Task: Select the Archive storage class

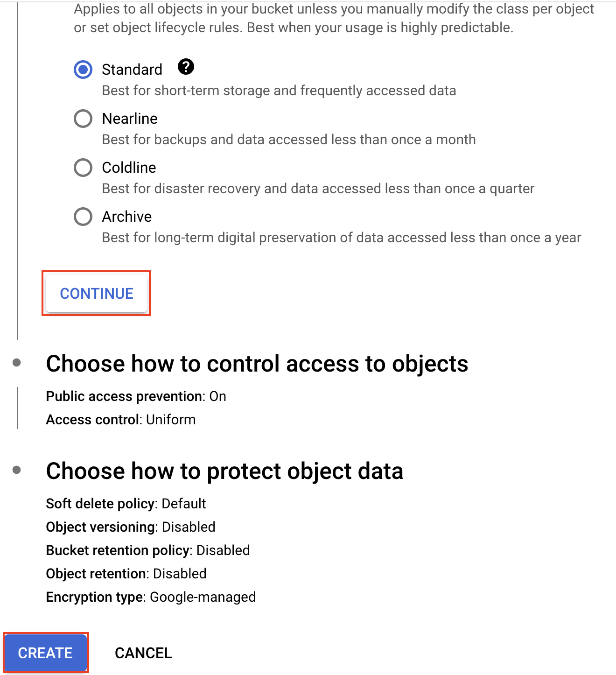Action: click(83, 217)
